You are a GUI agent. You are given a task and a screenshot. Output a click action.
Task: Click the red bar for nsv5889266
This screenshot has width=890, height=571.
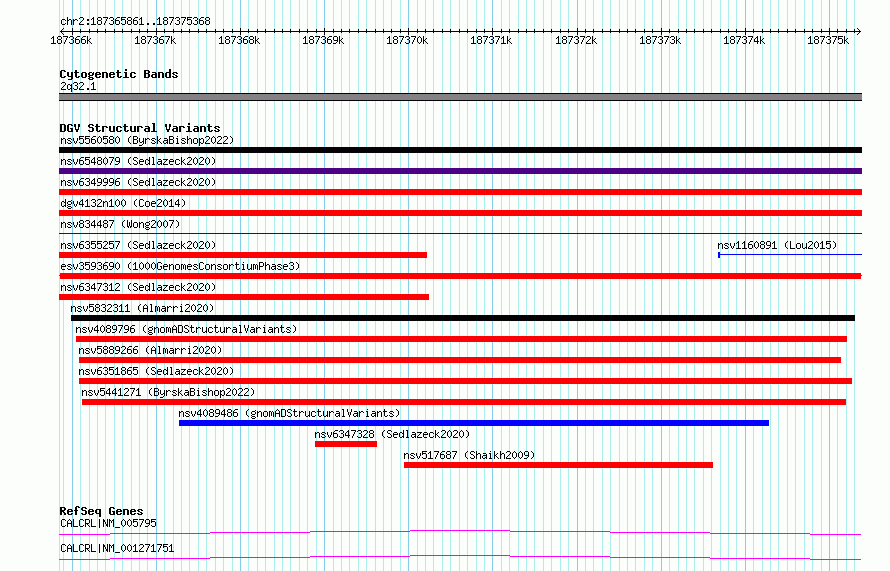pos(460,360)
